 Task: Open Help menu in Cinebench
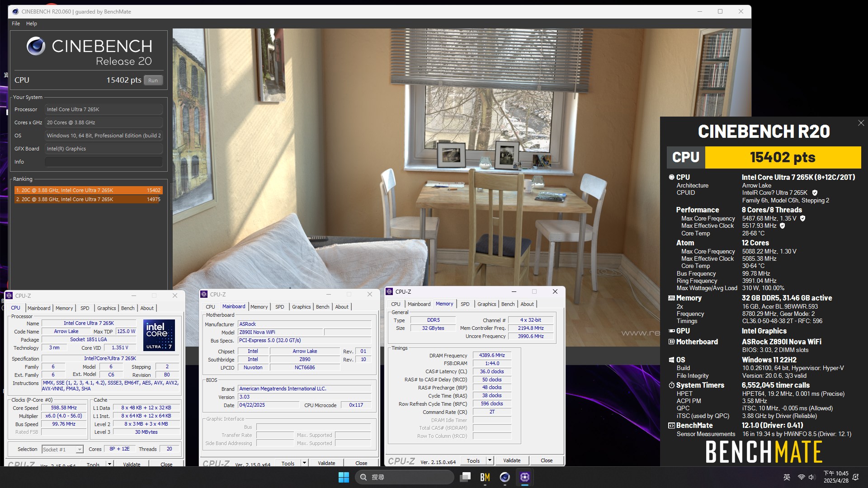coord(32,23)
